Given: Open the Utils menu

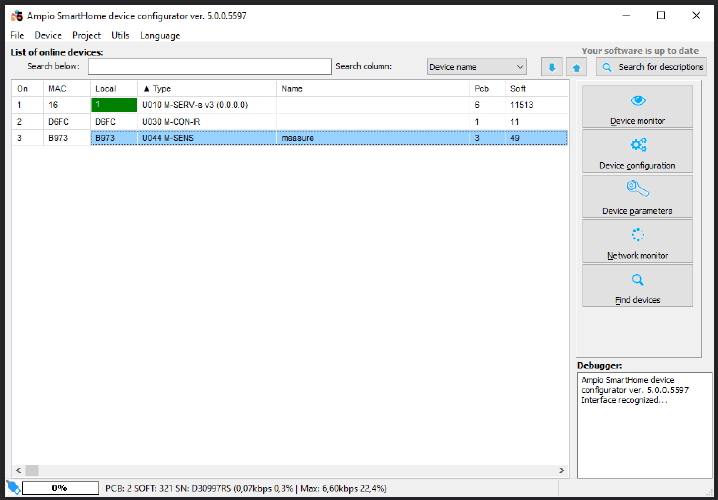Looking at the screenshot, I should pyautogui.click(x=120, y=35).
